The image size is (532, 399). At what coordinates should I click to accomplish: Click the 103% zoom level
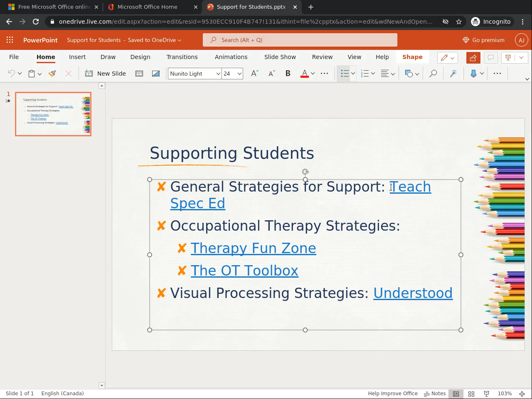coord(505,394)
